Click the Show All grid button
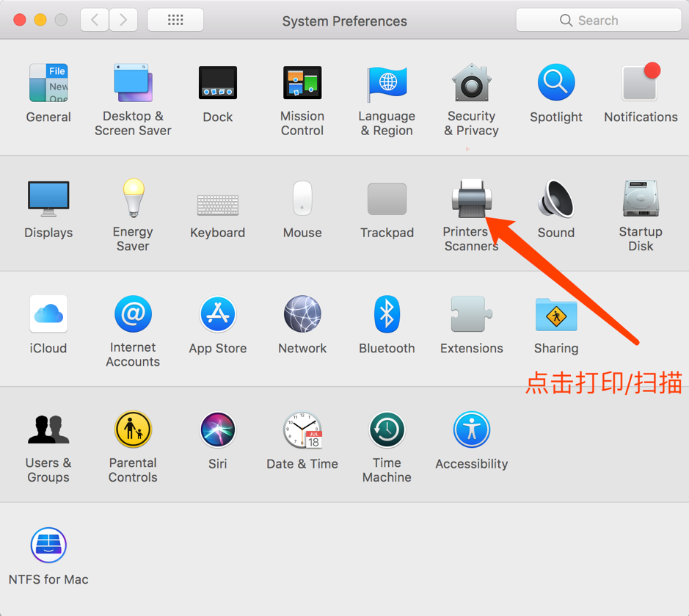The image size is (689, 616). 175,21
